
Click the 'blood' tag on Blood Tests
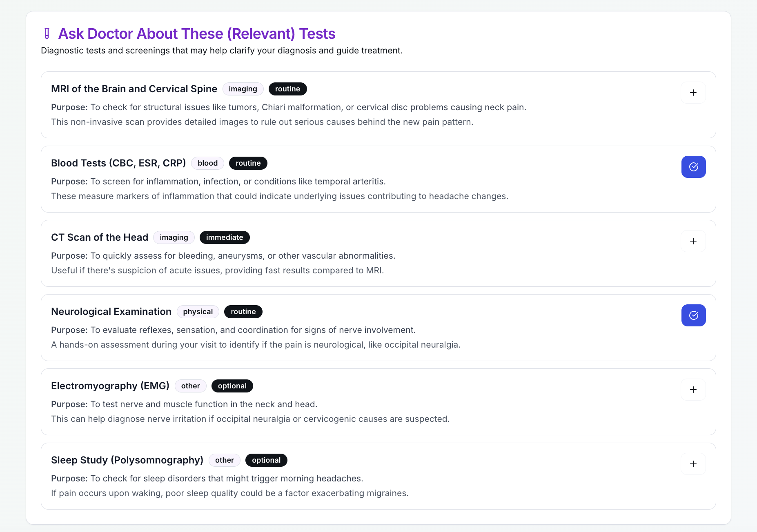[207, 163]
